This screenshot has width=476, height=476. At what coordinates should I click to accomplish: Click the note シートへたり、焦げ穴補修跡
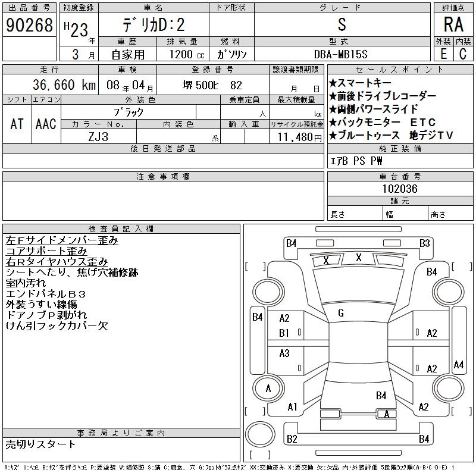pos(72,273)
